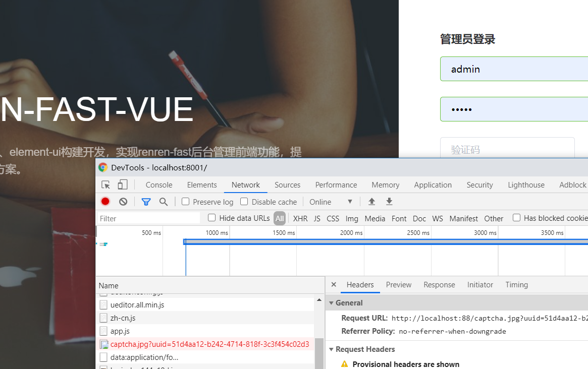Open the Elements tab
The image size is (588, 369).
tap(202, 185)
